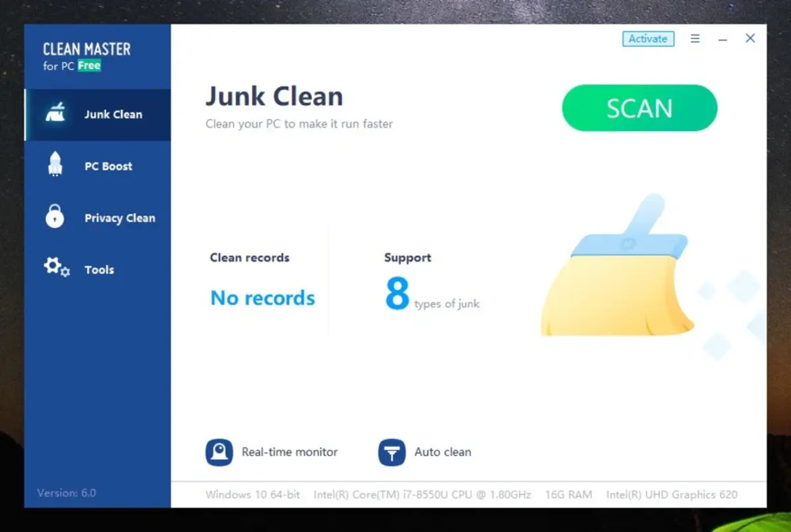This screenshot has height=532, width=791.
Task: Click the Auto clean funnel icon
Action: [x=392, y=452]
